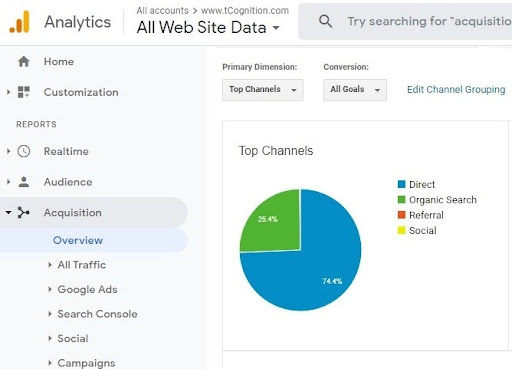Open the Realtime reports menu item
This screenshot has width=512, height=369.
click(66, 151)
